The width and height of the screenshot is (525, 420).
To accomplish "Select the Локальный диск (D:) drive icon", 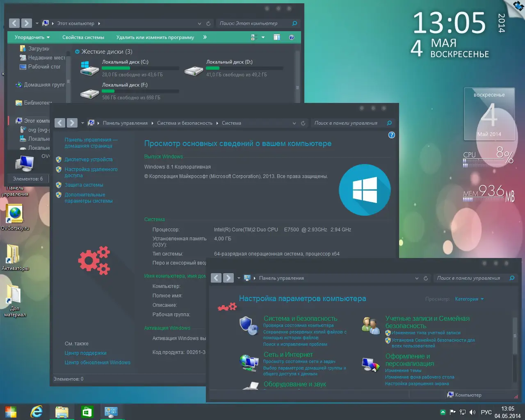I will pos(194,71).
